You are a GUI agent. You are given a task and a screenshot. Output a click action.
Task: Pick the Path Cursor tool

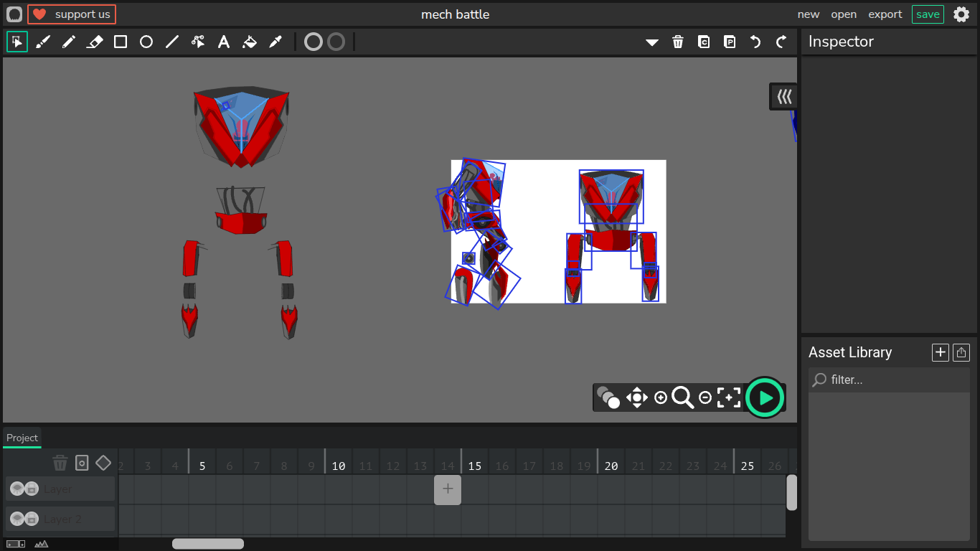[x=198, y=42]
